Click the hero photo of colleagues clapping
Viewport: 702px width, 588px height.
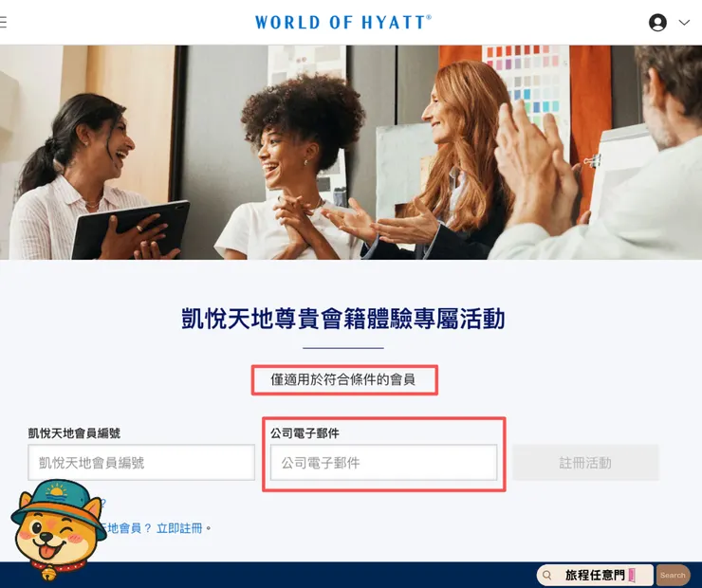351,152
